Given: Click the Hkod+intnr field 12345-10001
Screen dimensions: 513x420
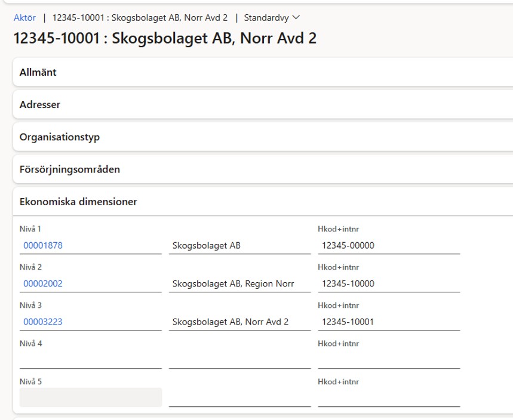Looking at the screenshot, I should [389, 322].
